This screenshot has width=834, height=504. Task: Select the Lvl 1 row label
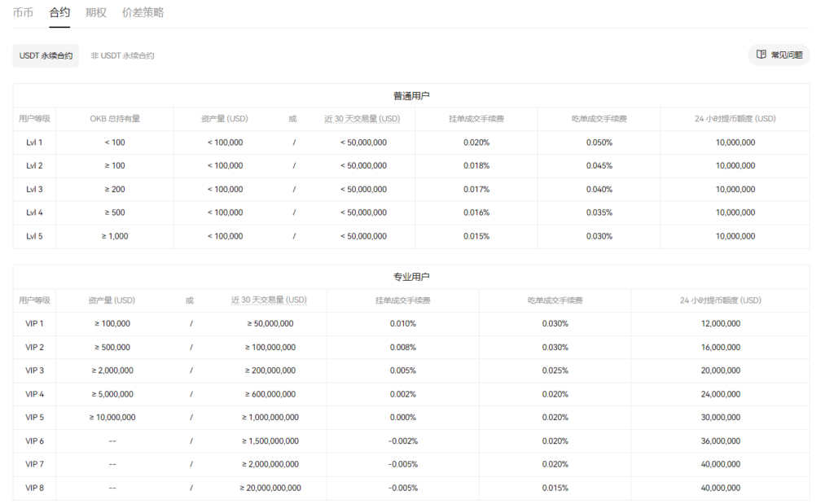(x=34, y=142)
